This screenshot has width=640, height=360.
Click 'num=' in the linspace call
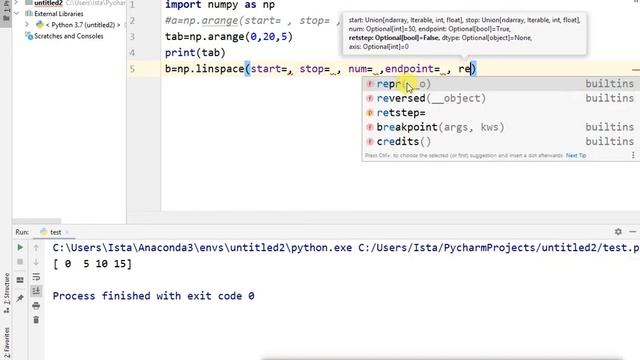click(360, 69)
